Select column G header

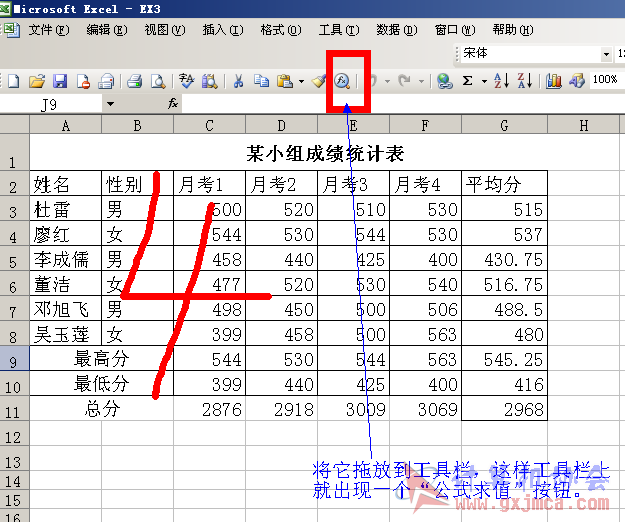click(504, 126)
